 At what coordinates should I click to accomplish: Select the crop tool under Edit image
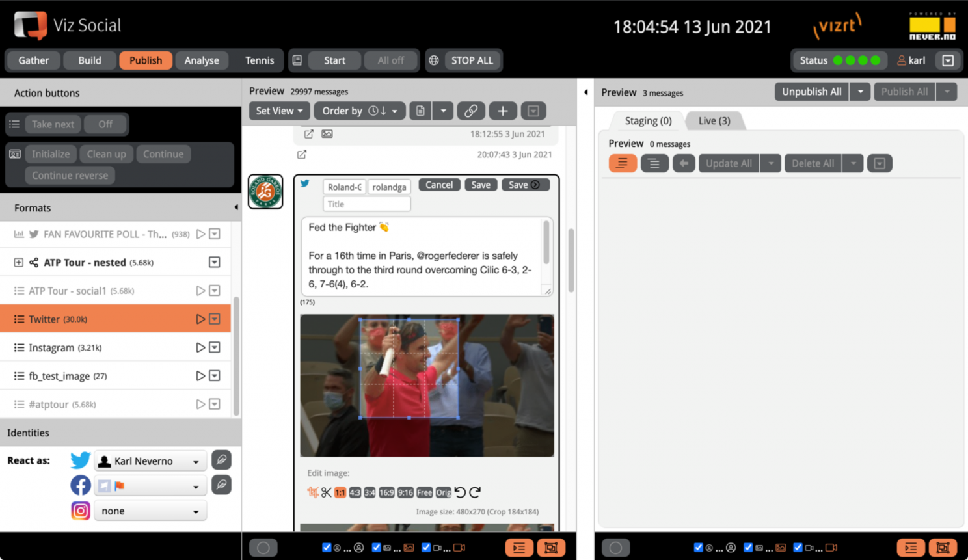pyautogui.click(x=313, y=492)
